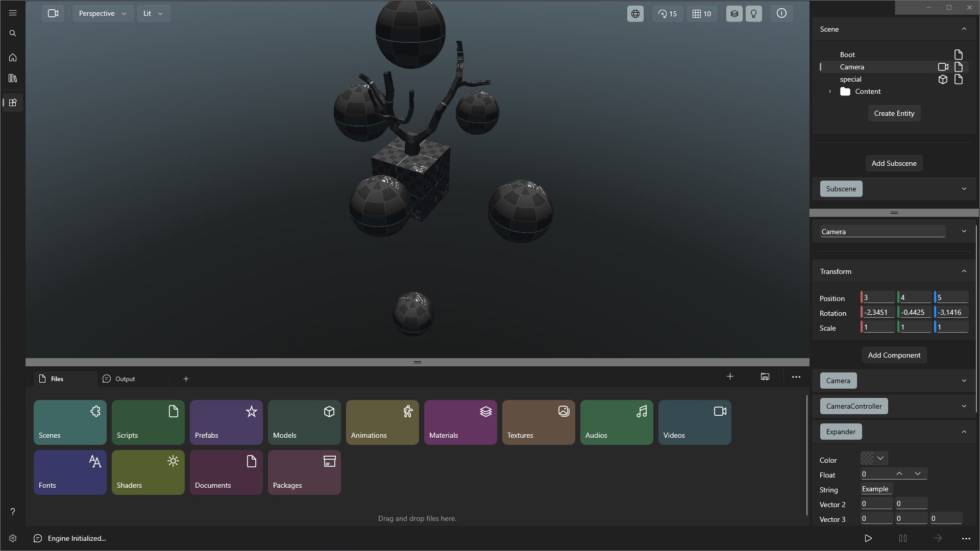Screen dimensions: 980x551
Task: Toggle the layers overlay button in viewport
Action: pyautogui.click(x=734, y=14)
